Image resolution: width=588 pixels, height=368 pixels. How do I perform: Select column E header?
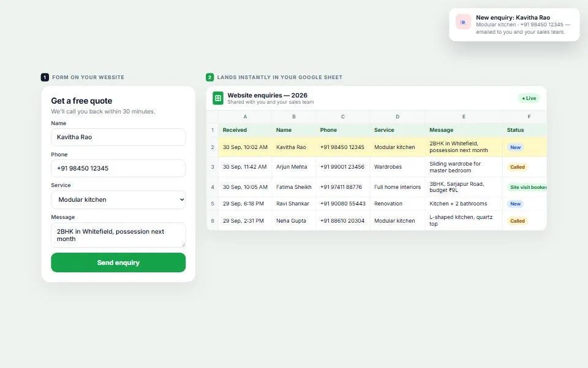(464, 117)
